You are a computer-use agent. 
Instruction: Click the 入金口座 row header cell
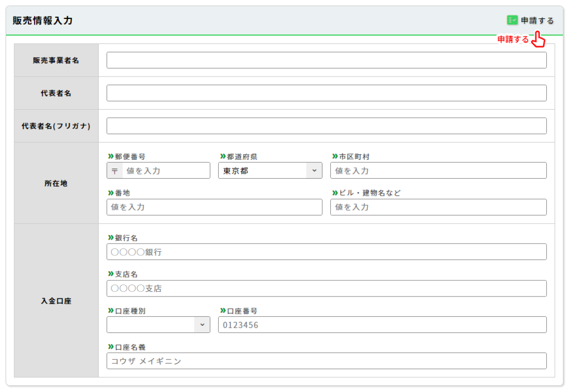click(x=56, y=301)
